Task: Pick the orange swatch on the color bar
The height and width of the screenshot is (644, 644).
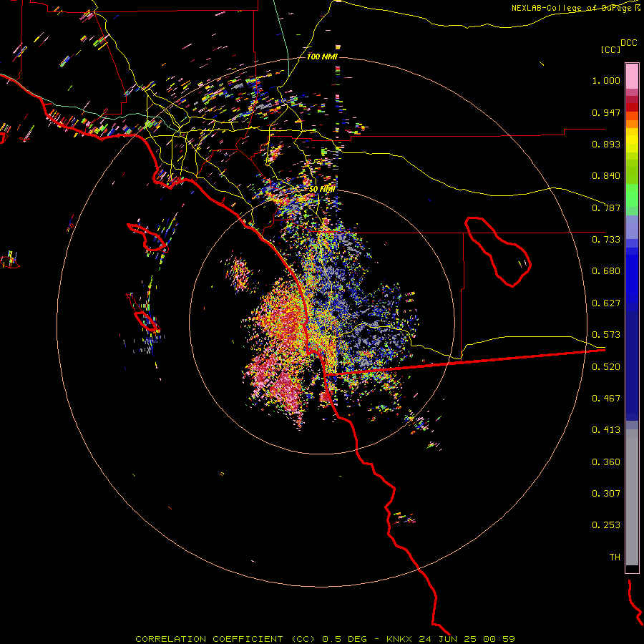Action: click(632, 124)
